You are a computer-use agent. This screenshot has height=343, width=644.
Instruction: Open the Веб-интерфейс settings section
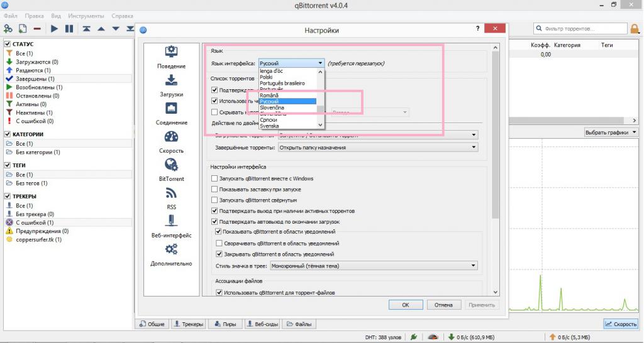click(x=171, y=227)
